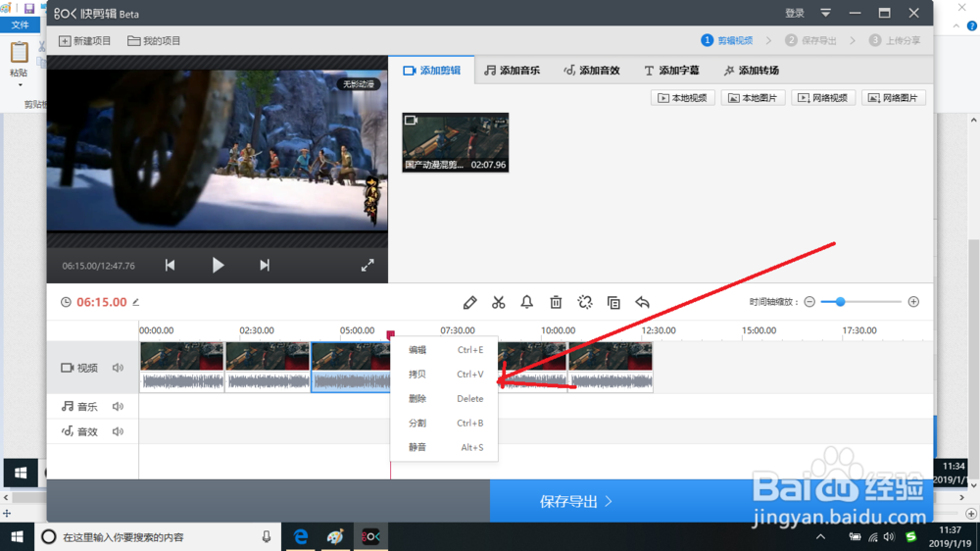Click battery icon in system tray
This screenshot has width=980, height=551.
[855, 536]
